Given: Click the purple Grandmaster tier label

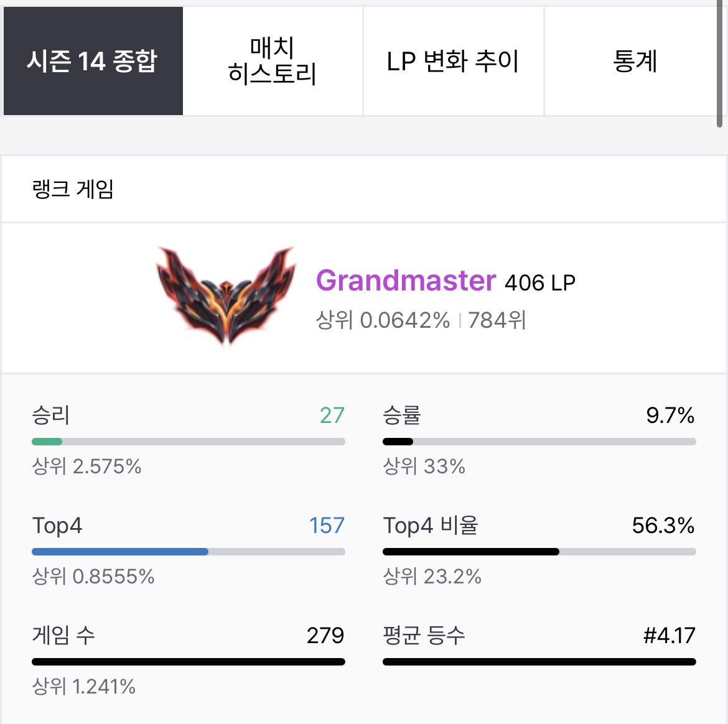Looking at the screenshot, I should [x=406, y=281].
